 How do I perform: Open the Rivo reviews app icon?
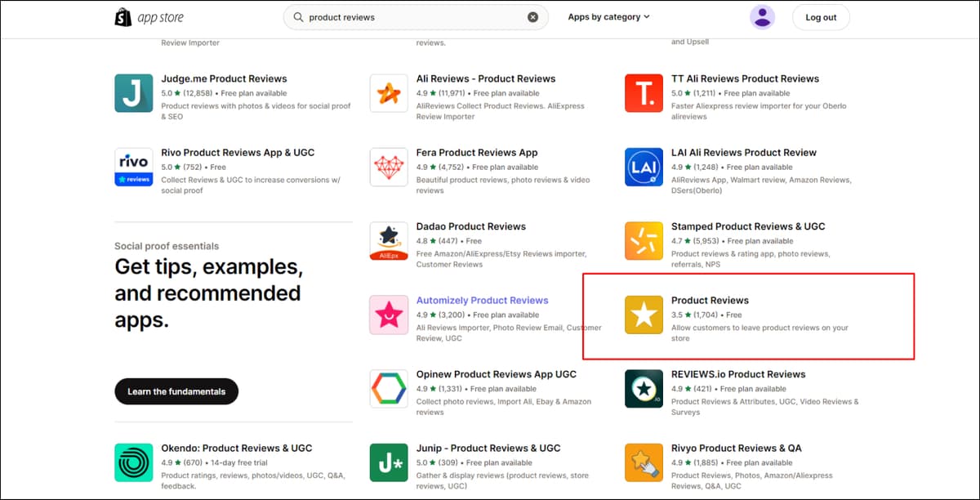tap(134, 167)
